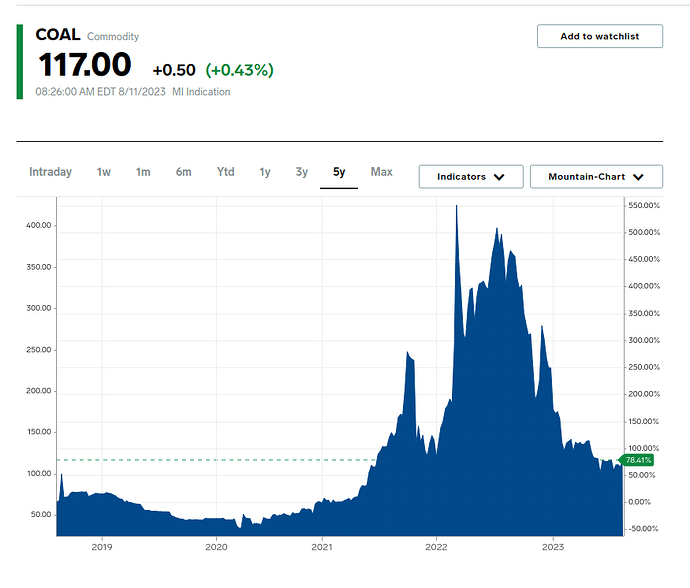Click the 2022 peak spike on chart
690x588 pixels.
pyautogui.click(x=457, y=208)
